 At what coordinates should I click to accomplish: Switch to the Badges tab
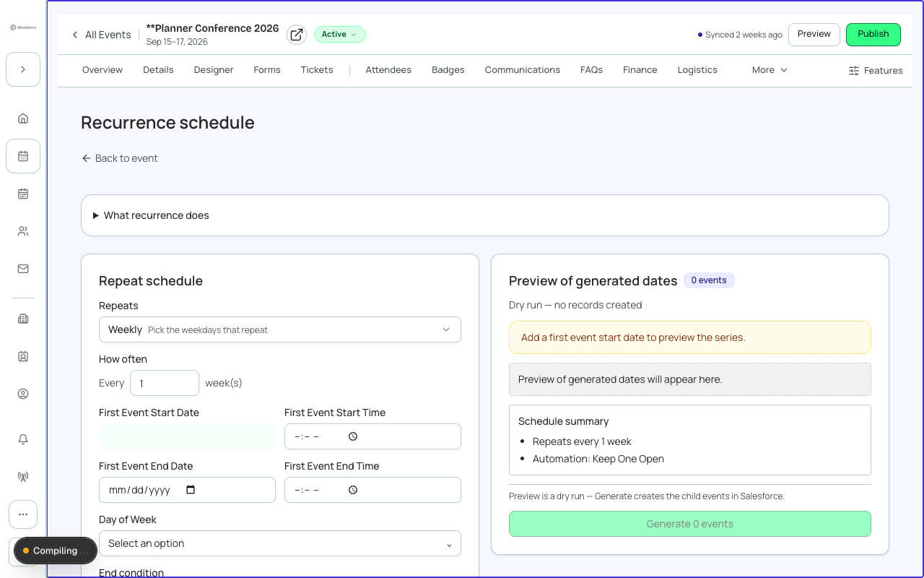coord(448,70)
